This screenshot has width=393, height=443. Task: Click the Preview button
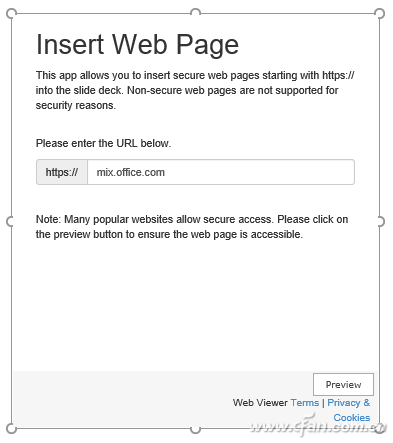[x=343, y=384]
